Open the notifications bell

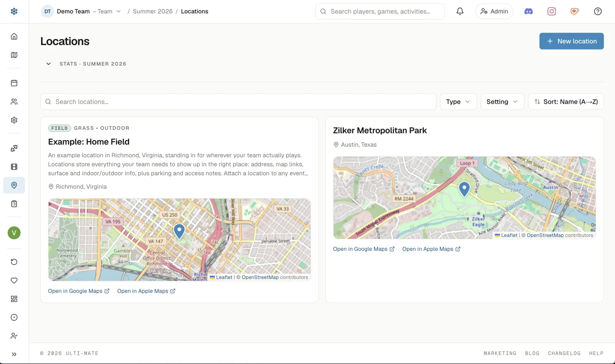(460, 12)
